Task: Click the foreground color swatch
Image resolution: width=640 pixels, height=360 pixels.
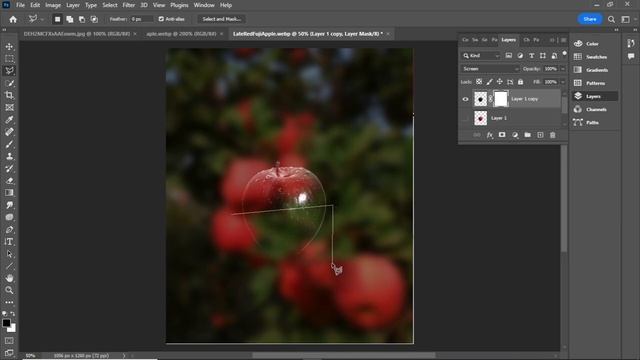Action: (6, 323)
